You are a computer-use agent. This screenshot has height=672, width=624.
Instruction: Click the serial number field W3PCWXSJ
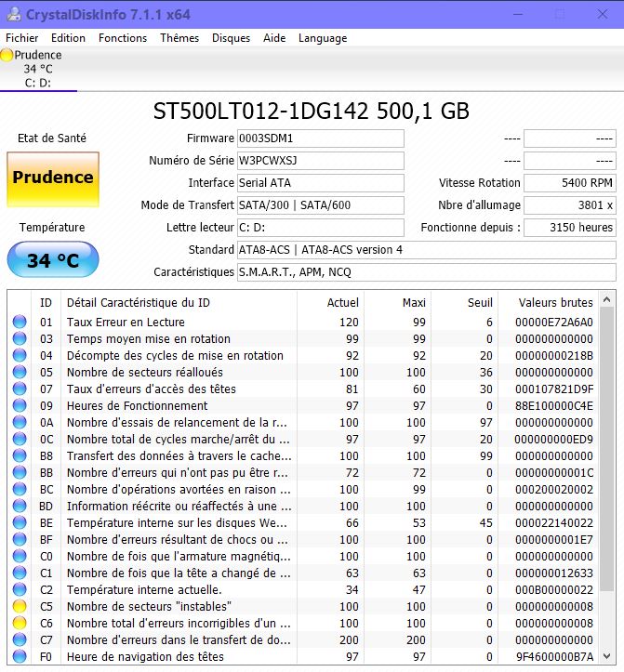point(320,161)
